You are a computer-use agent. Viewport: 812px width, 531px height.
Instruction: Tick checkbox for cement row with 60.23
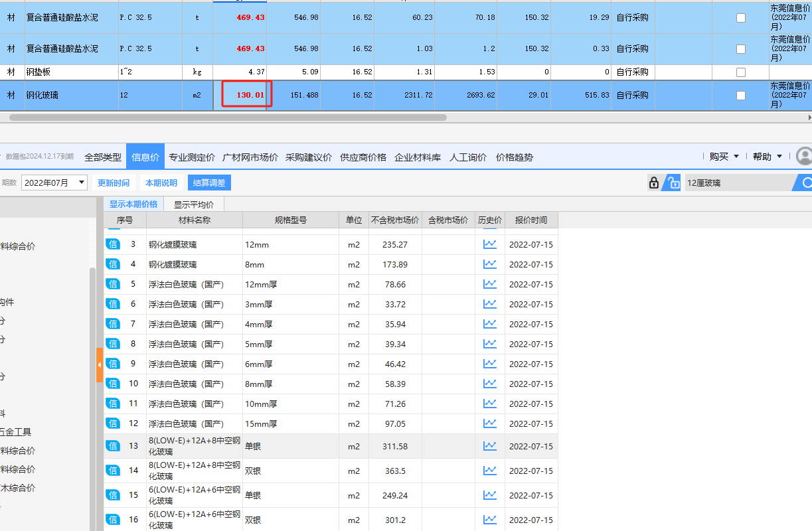[x=741, y=18]
